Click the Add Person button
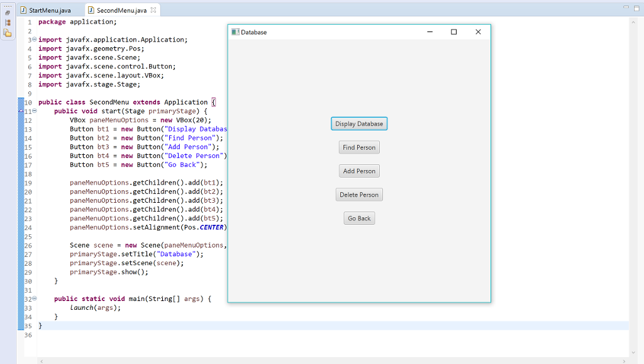This screenshot has width=644, height=364. point(358,171)
